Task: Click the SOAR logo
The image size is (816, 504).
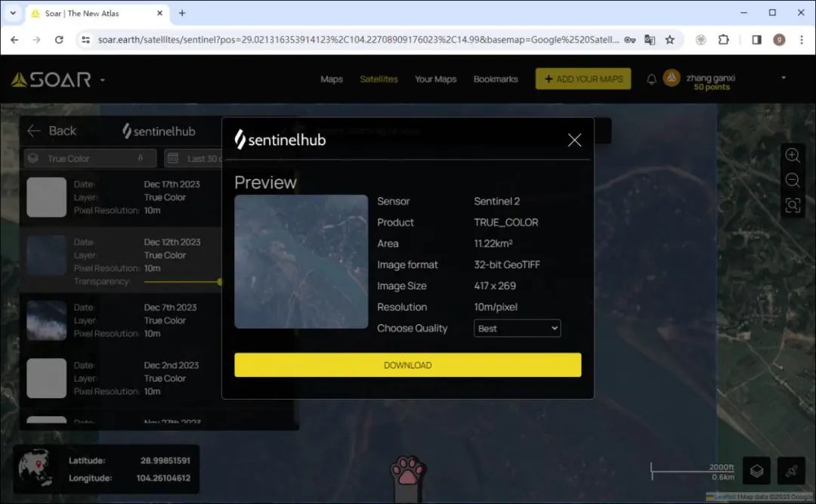Action: pos(51,79)
